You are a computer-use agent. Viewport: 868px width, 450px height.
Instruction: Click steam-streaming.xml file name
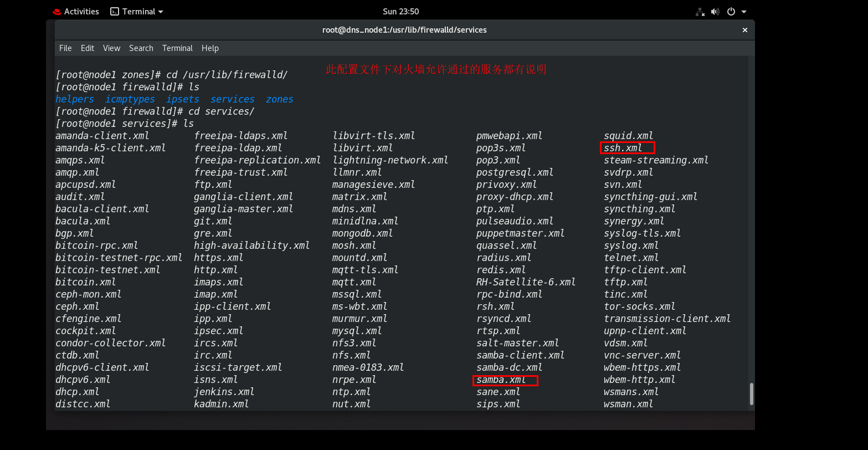(656, 160)
